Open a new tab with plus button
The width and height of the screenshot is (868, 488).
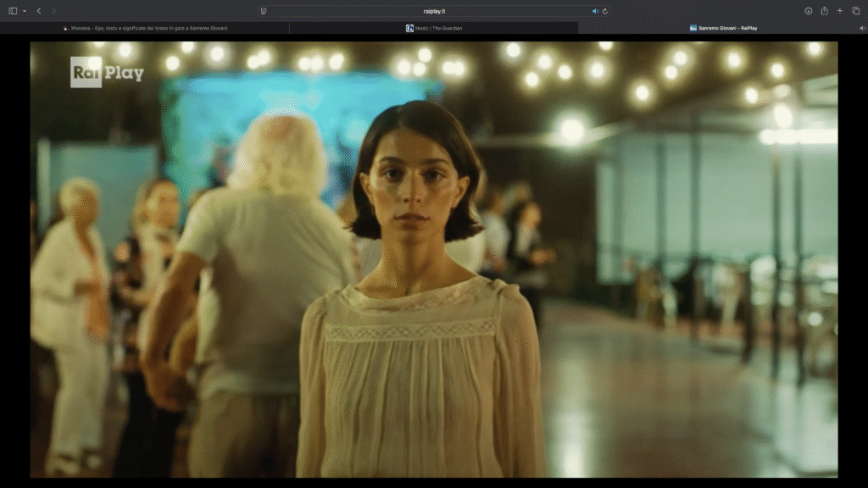(x=839, y=11)
